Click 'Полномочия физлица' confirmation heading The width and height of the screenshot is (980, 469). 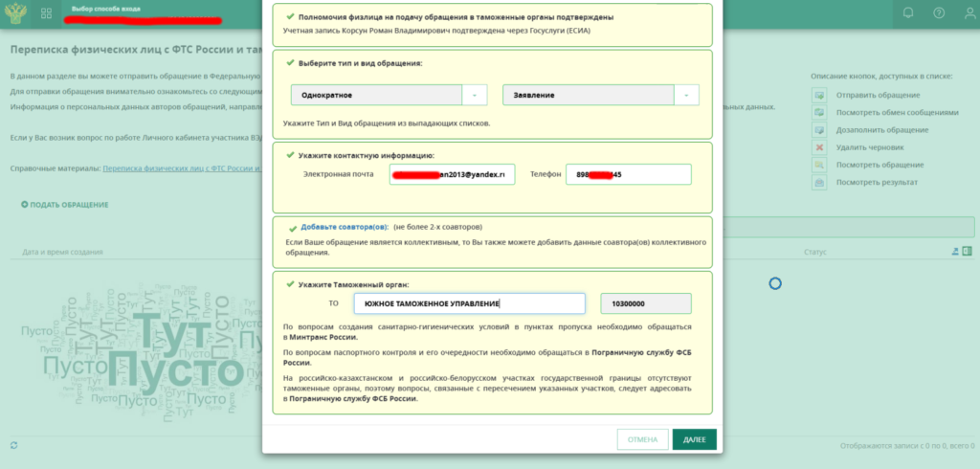click(455, 17)
